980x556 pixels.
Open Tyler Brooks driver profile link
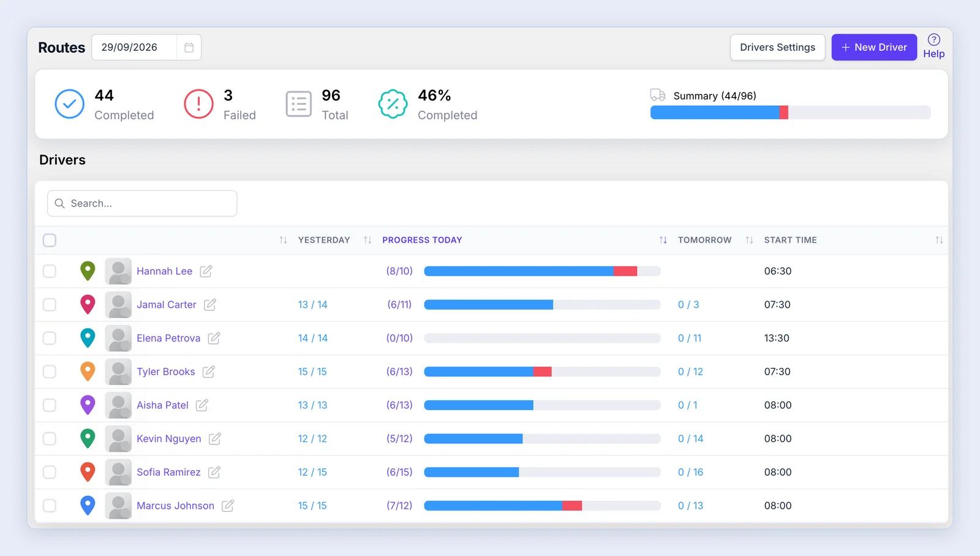click(165, 371)
